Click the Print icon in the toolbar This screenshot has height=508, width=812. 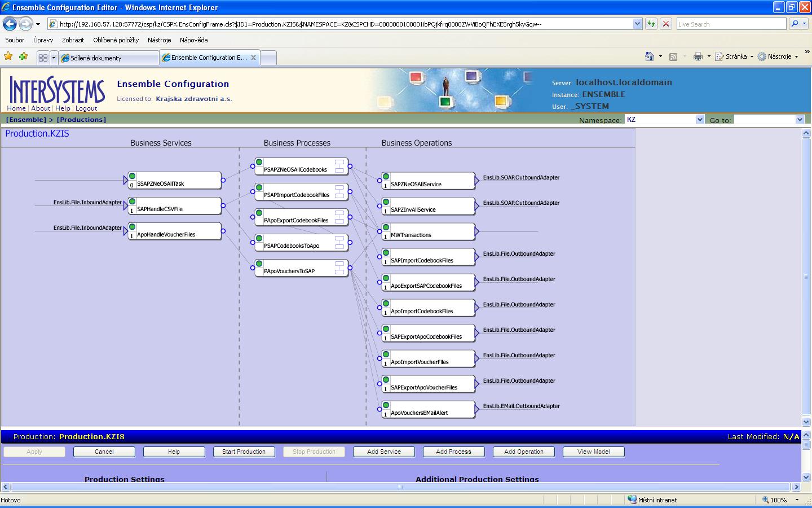698,56
